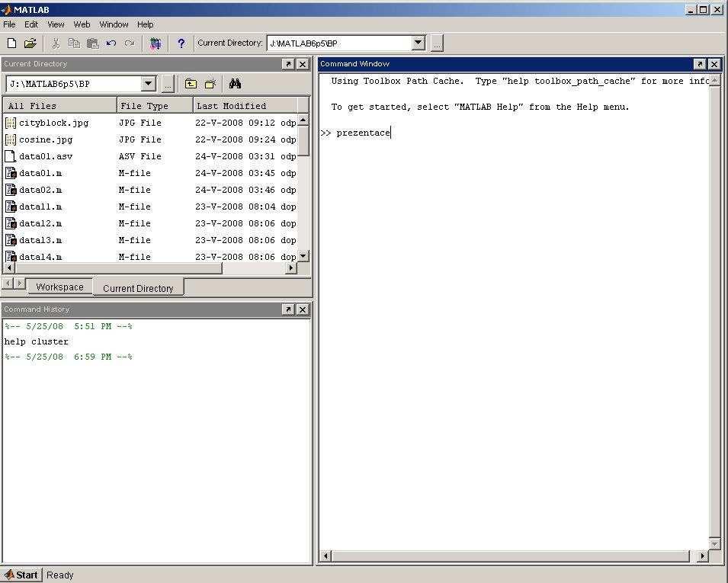Screen dimensions: 728x583
Task: Click the Redo arrow icon
Action: pos(130,43)
